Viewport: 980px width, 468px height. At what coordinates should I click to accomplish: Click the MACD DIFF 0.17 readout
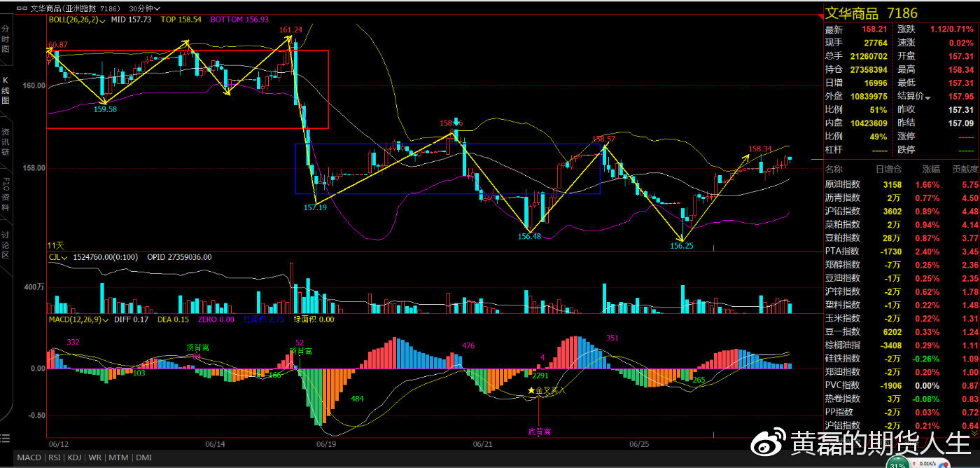[131, 319]
